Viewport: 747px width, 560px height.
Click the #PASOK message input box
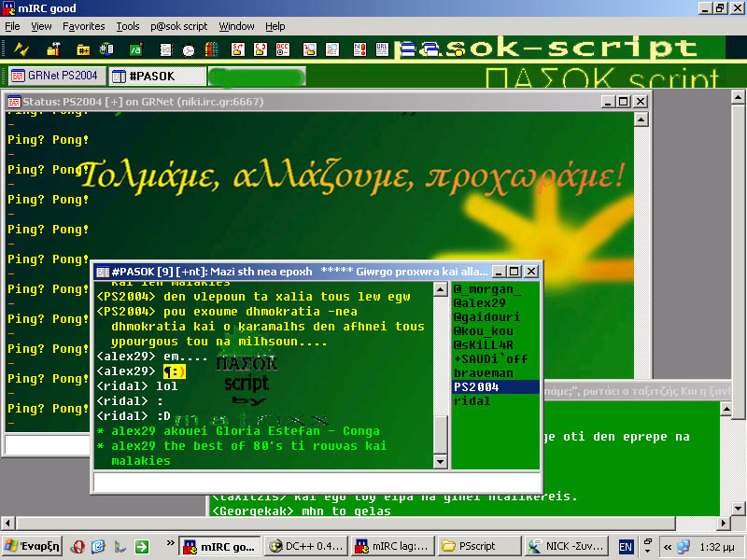(x=317, y=482)
